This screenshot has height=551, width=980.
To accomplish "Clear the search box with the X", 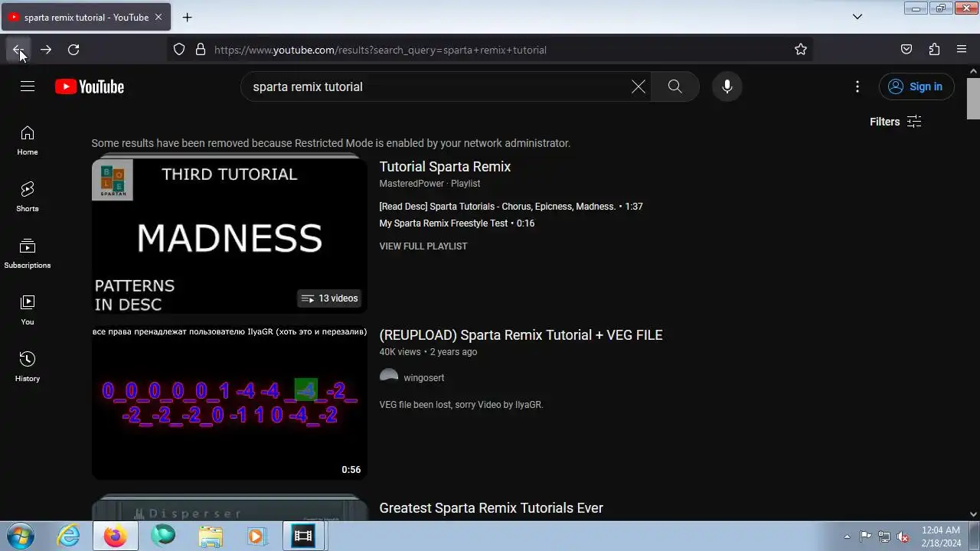I will pos(639,86).
